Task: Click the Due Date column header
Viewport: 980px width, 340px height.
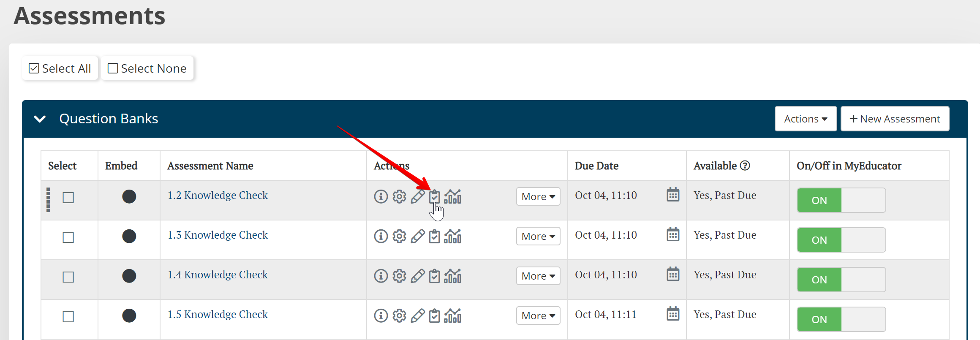Action: click(x=596, y=166)
